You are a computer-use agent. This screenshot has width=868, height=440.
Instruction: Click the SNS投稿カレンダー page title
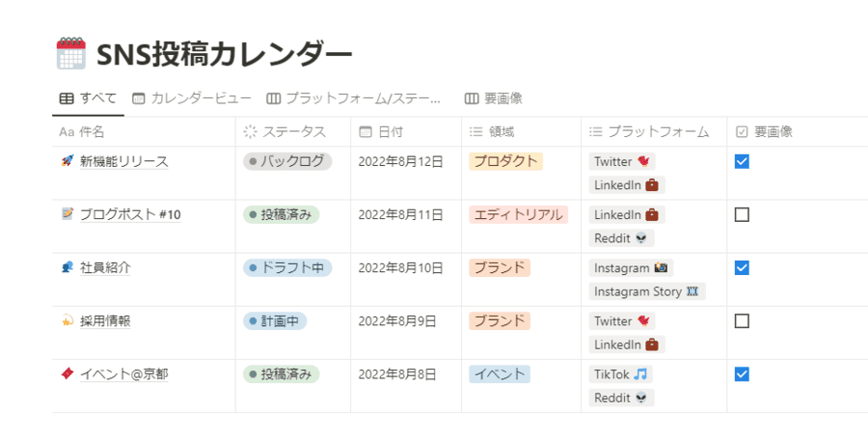224,54
